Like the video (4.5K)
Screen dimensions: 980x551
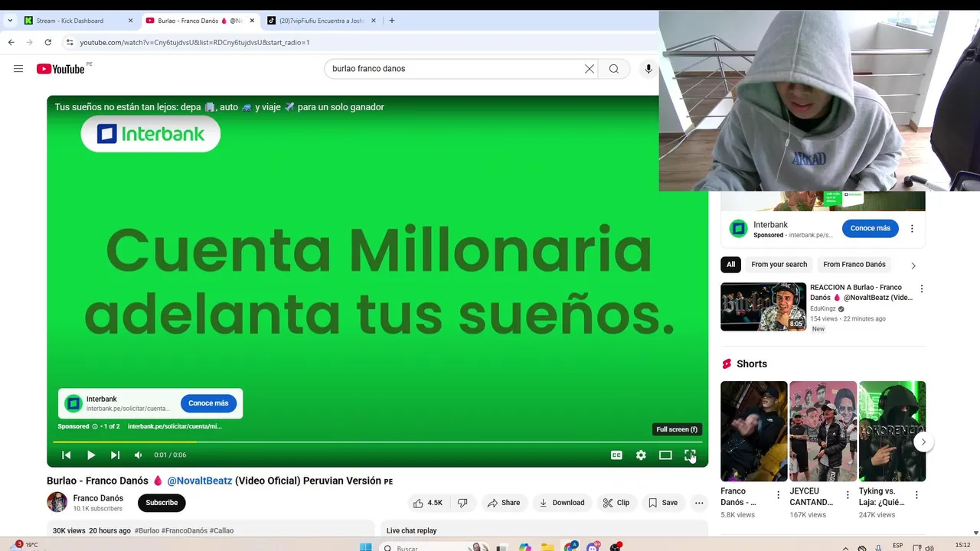tap(428, 503)
